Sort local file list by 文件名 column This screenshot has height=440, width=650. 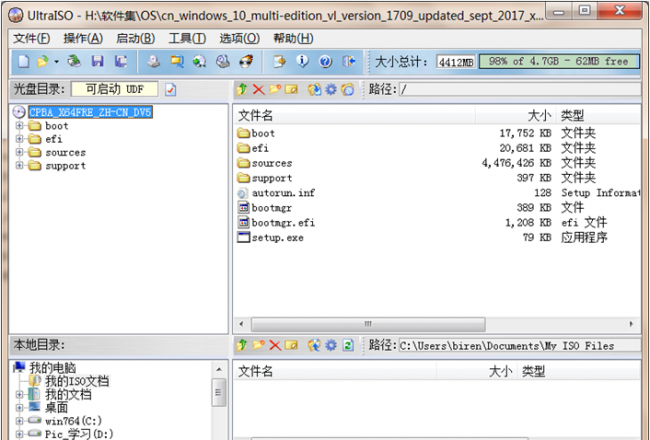tap(335, 371)
